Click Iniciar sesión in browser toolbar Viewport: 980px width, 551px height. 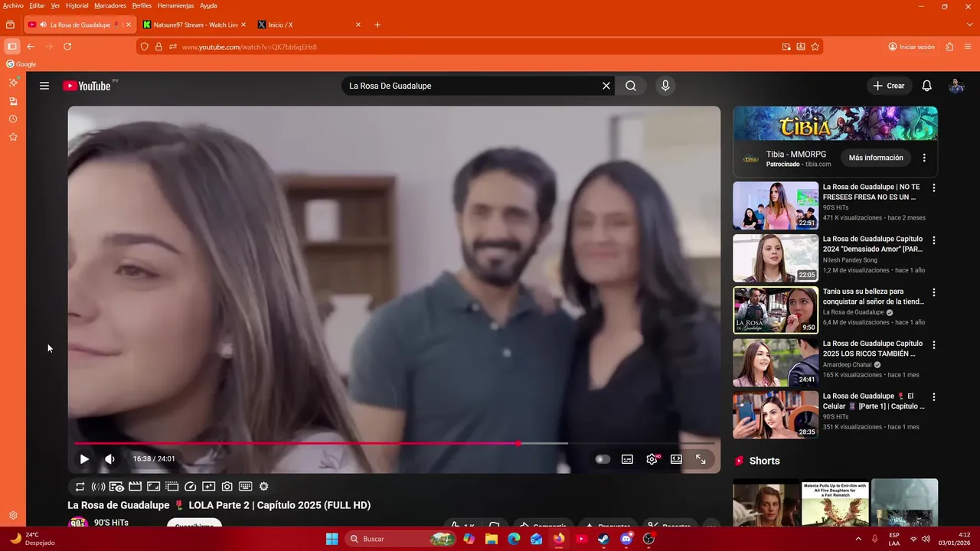911,47
